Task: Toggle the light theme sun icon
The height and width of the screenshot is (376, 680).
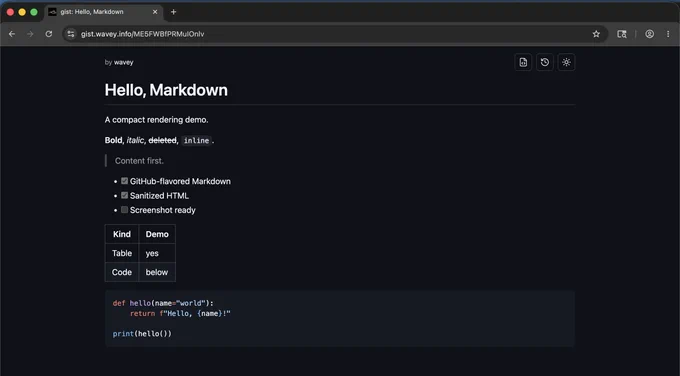Action: tap(566, 62)
